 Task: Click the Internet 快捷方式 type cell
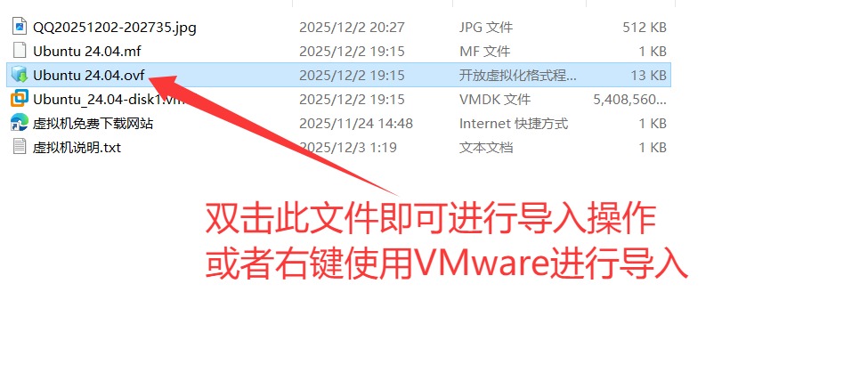point(514,124)
